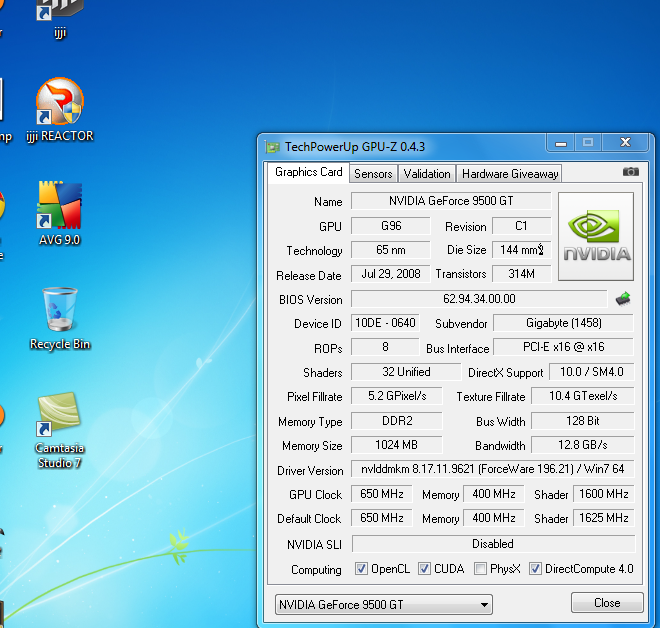Click the Name field NVIDIA GeForce 9500 GT
The height and width of the screenshot is (628, 660).
coord(451,201)
